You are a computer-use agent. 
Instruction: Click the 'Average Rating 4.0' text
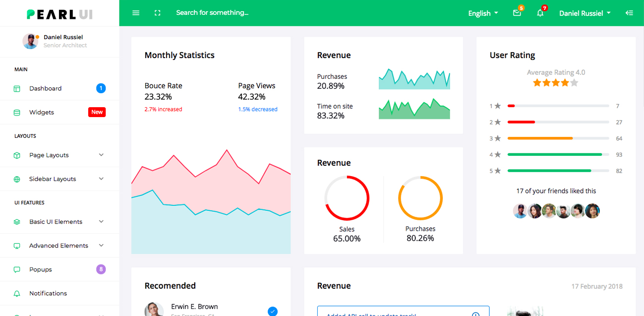[556, 72]
